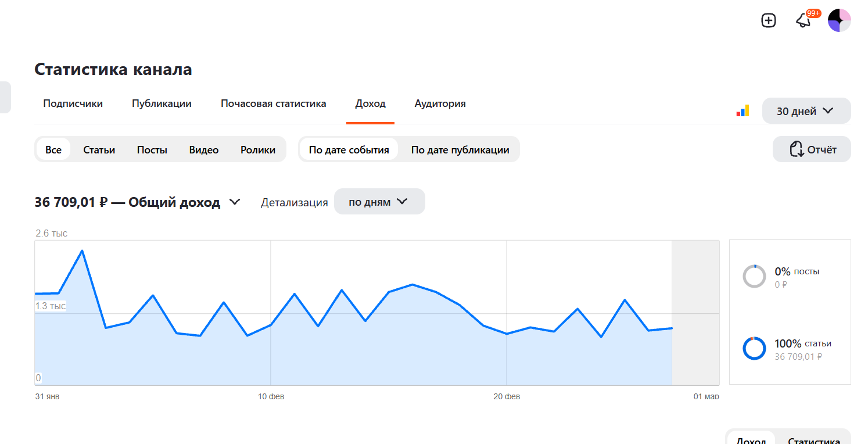Viewport: 868px width, 444px height.
Task: Filter by Статьи content type
Action: pos(99,149)
